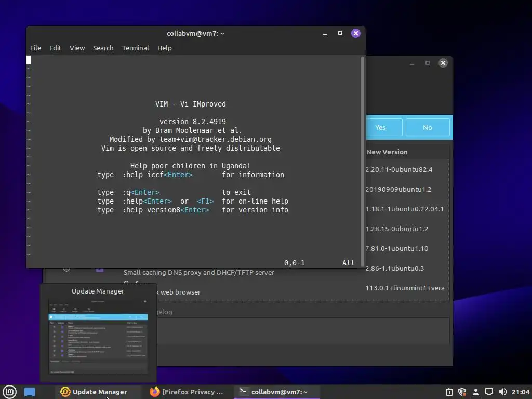Screen dimensions: 532x399
Task: Click the '0,0-1' ruler position in vim
Action: coord(295,263)
